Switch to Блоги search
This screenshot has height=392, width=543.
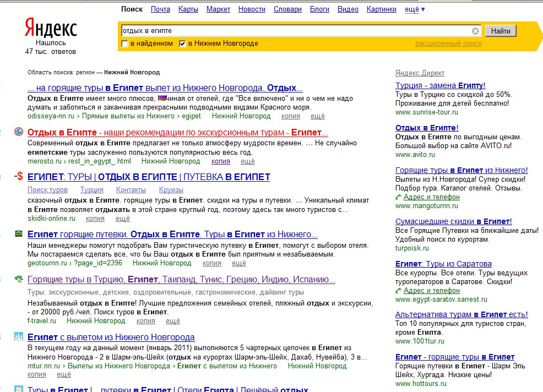319,9
